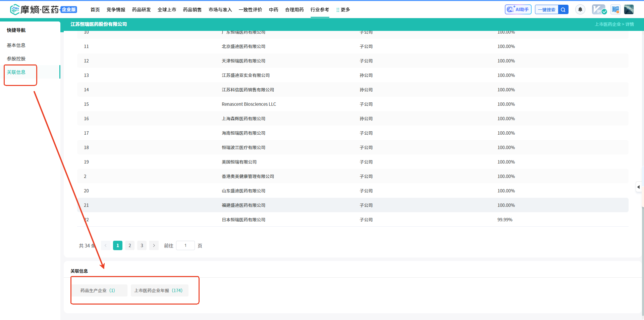Click the page jump input field

click(185, 245)
